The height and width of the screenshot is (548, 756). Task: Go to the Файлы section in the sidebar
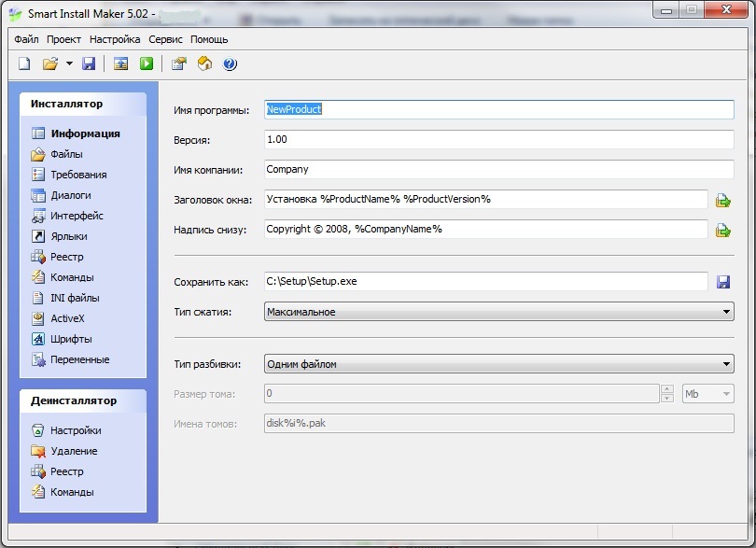[66, 154]
